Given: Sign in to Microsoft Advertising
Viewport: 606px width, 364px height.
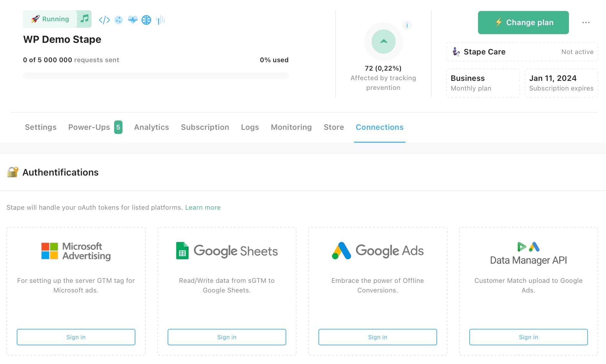Looking at the screenshot, I should coord(76,337).
